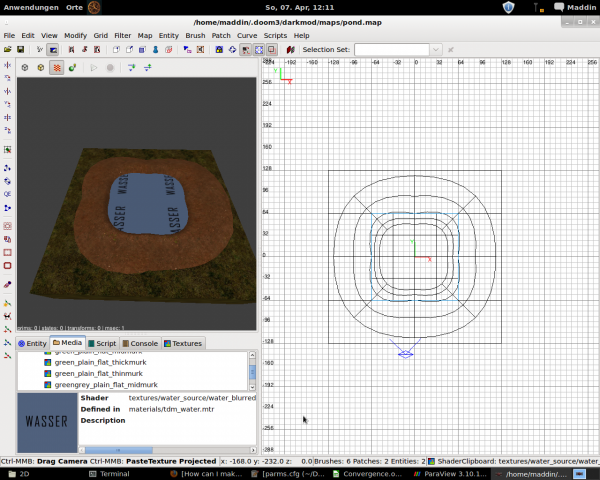Open the Curve menu
The height and width of the screenshot is (480, 600).
click(247, 36)
